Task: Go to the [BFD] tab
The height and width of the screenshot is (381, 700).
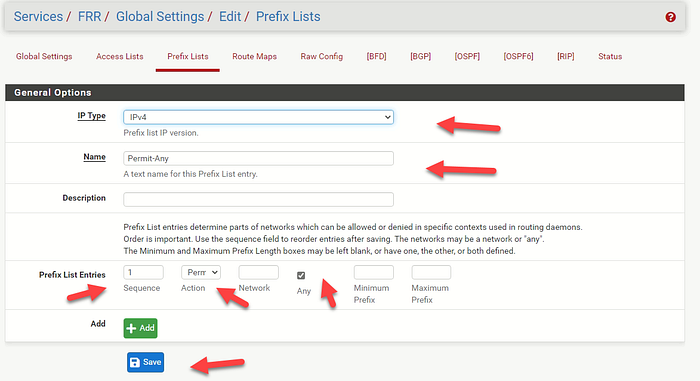Action: click(x=376, y=56)
